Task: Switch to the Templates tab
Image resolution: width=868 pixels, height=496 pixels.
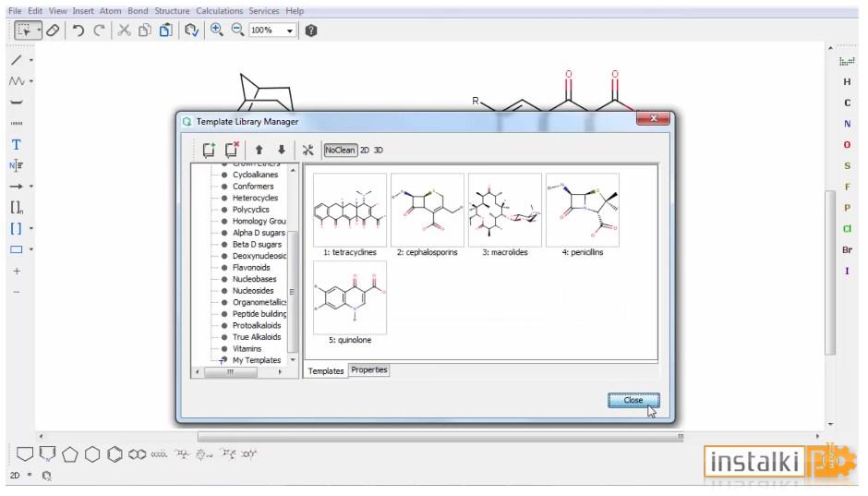Action: tap(325, 371)
